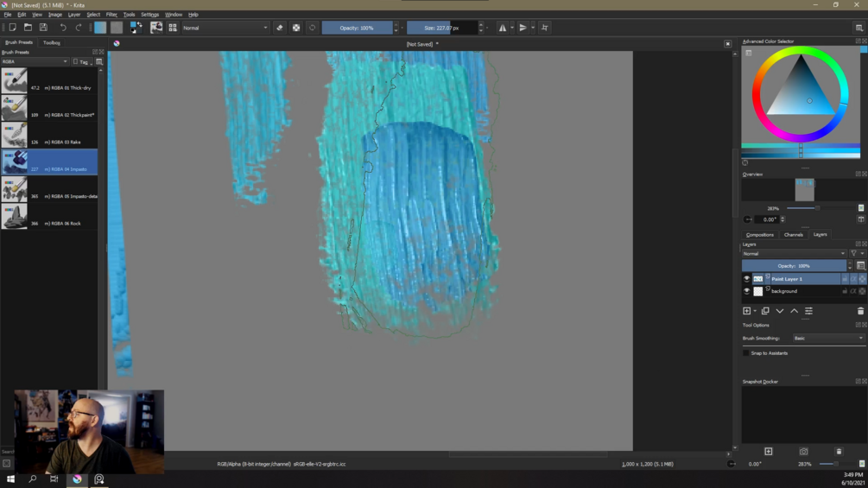
Task: Toggle preserve alpha
Action: click(296, 28)
